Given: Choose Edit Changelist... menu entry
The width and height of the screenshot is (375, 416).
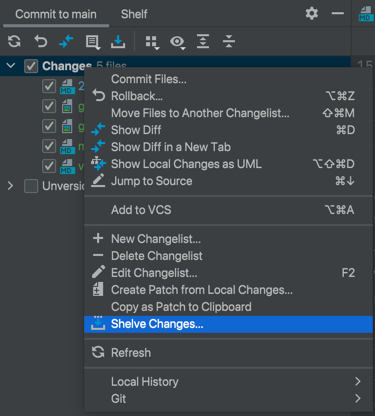Looking at the screenshot, I should coord(228,273).
